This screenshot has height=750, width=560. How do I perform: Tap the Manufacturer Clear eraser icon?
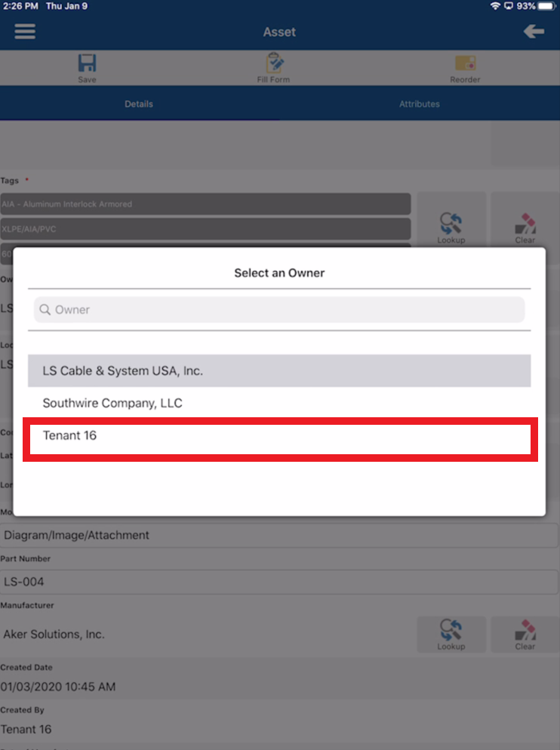(x=525, y=630)
